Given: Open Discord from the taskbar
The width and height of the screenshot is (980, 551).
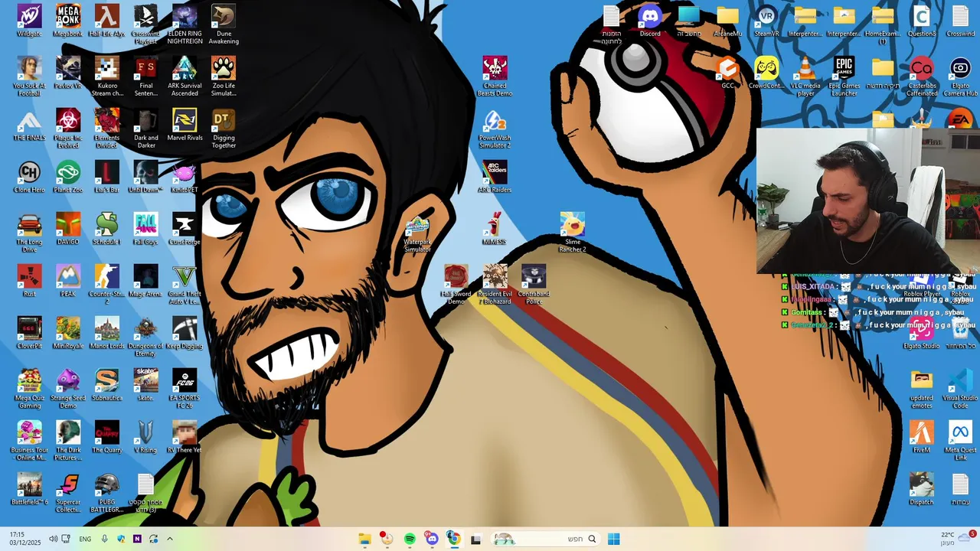Looking at the screenshot, I should click(432, 539).
